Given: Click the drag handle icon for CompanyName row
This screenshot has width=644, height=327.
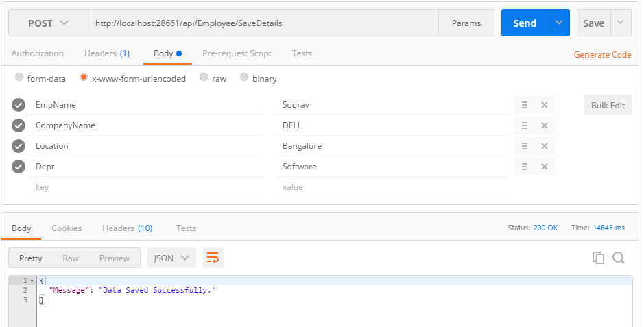Looking at the screenshot, I should [524, 125].
